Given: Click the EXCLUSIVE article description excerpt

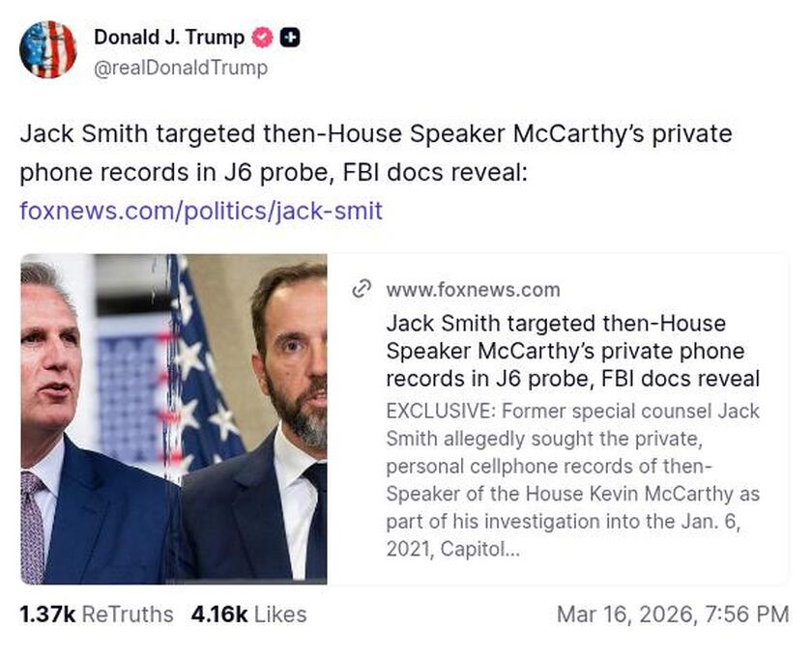Looking at the screenshot, I should click(572, 480).
